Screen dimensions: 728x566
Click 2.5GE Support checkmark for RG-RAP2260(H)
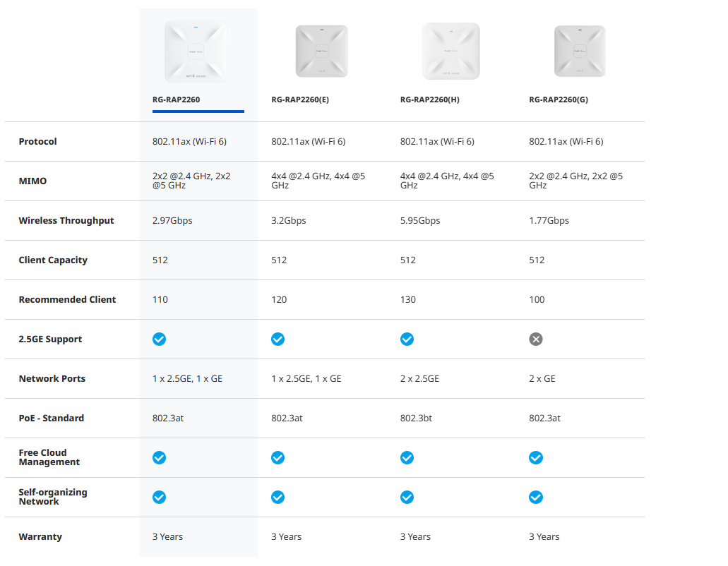[x=407, y=339]
